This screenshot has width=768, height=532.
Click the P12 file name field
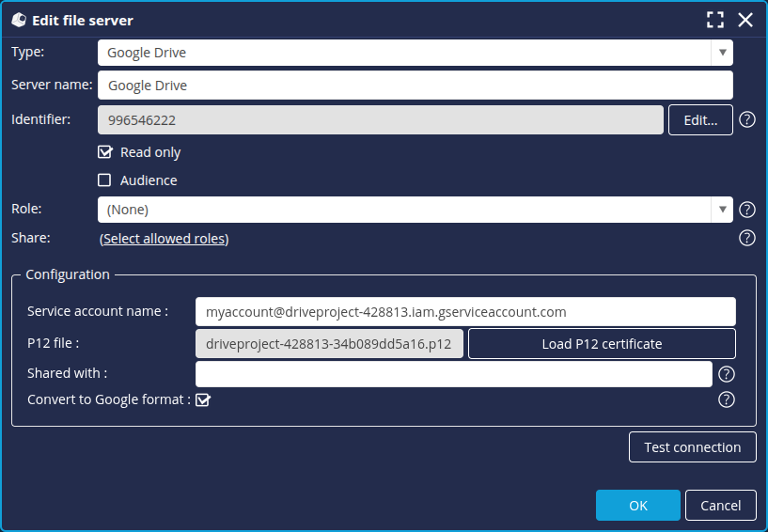coord(329,344)
